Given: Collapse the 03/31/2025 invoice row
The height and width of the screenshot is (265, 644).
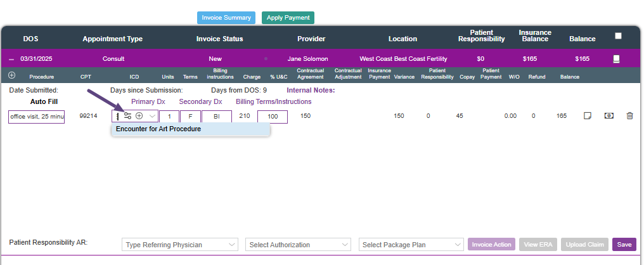Looking at the screenshot, I should point(11,59).
